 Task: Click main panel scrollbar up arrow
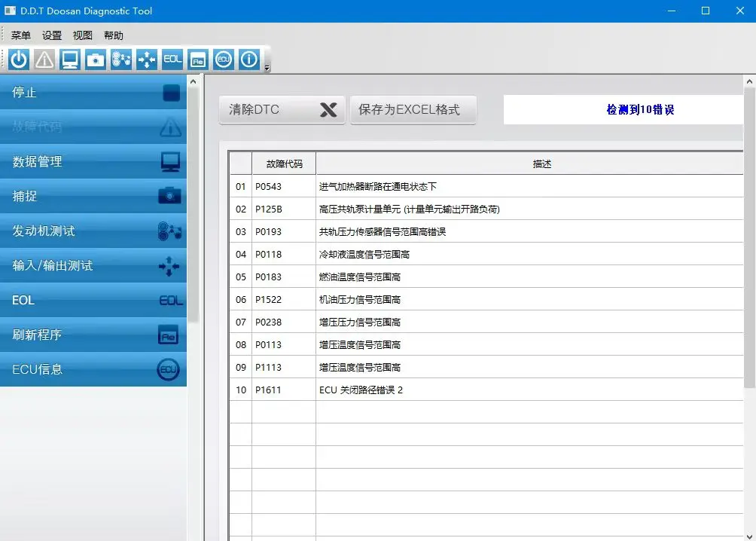tap(749, 81)
